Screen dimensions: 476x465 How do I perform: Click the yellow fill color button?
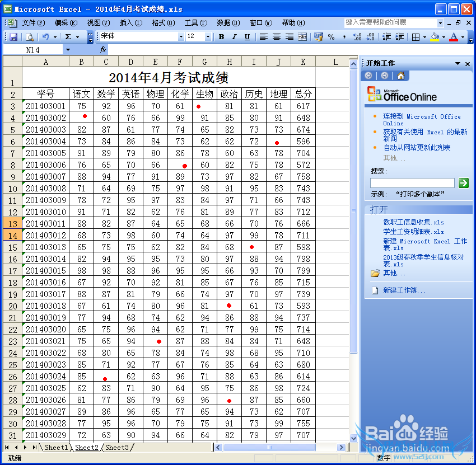(435, 37)
